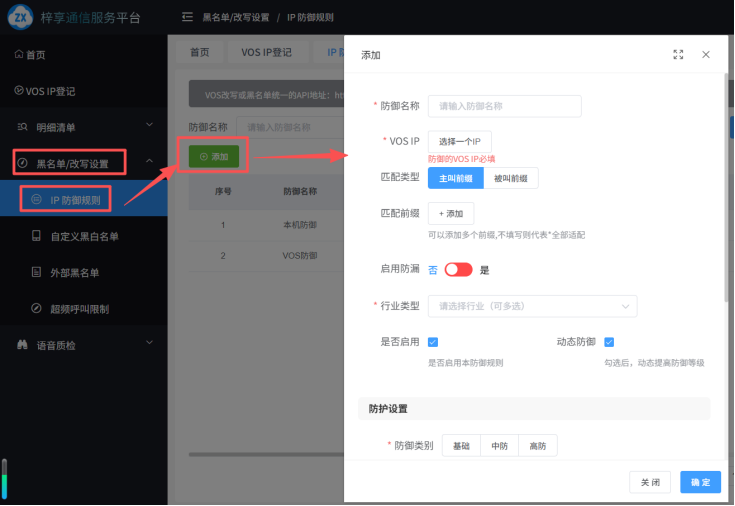This screenshot has width=735, height=506.
Task: Toggle fullscreen for the 添加 dialog
Action: point(678,54)
